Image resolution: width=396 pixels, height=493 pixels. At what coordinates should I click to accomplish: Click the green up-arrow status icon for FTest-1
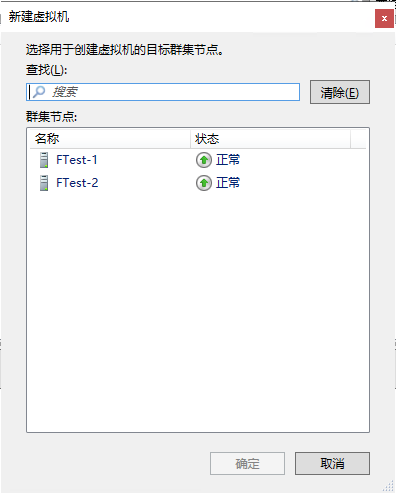(x=204, y=160)
